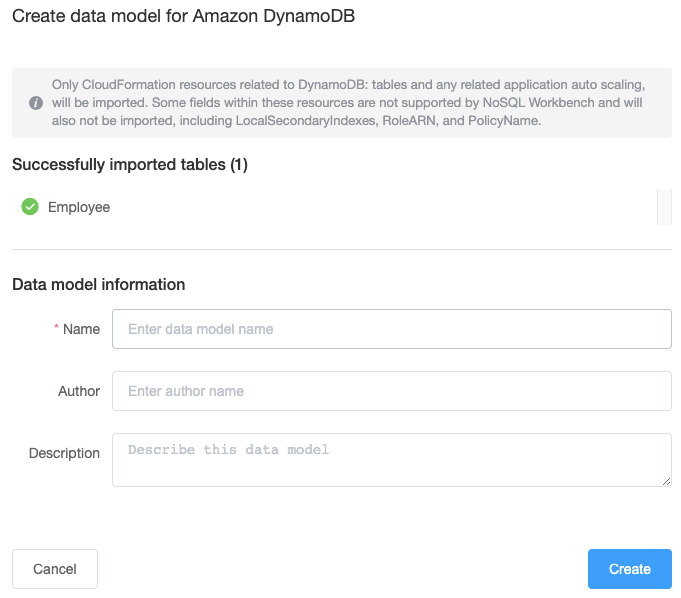Click the Description field label
Viewport: 681px width, 598px height.
pyautogui.click(x=64, y=453)
